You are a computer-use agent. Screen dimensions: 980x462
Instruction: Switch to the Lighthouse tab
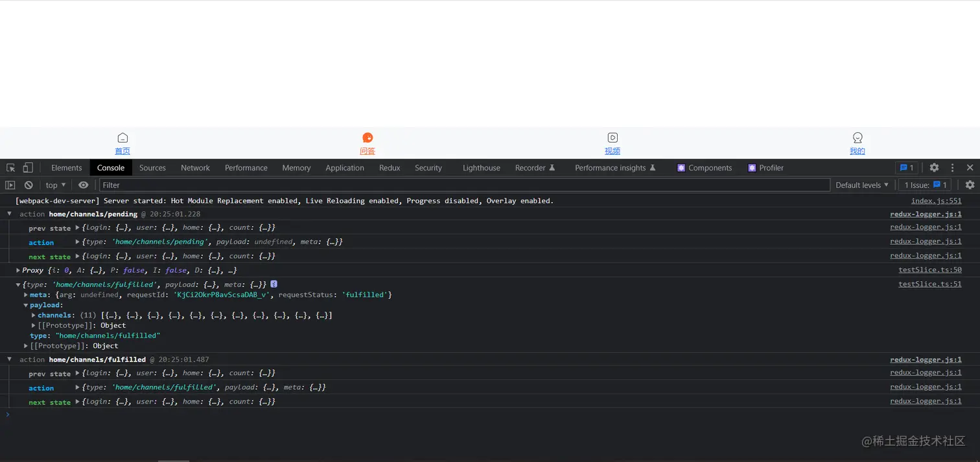click(482, 168)
